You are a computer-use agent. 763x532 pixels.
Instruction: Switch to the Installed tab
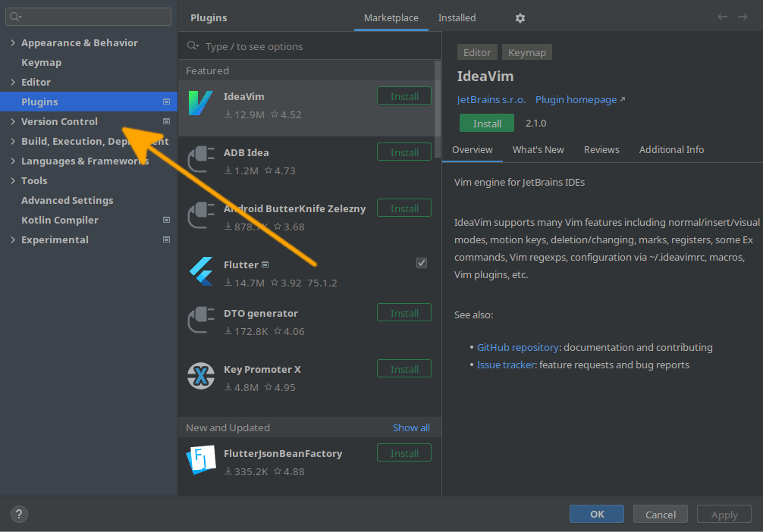(x=457, y=18)
